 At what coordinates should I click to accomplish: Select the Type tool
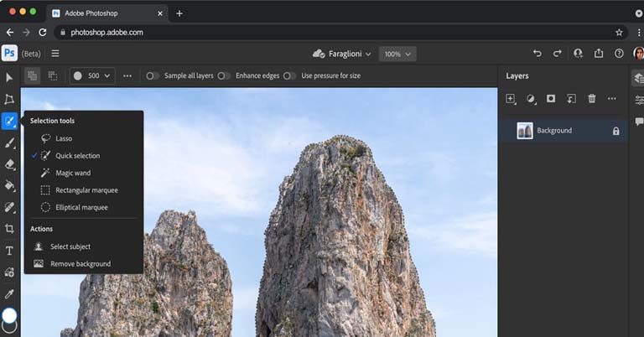(x=9, y=251)
